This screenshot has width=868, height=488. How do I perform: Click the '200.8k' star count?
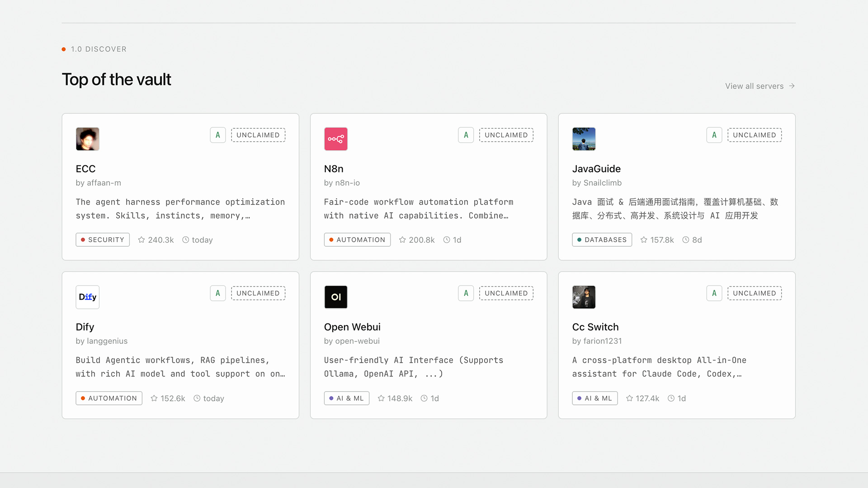[x=422, y=240]
